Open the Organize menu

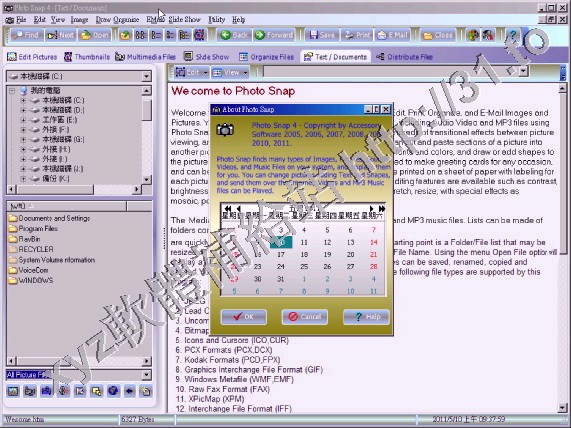pyautogui.click(x=126, y=20)
